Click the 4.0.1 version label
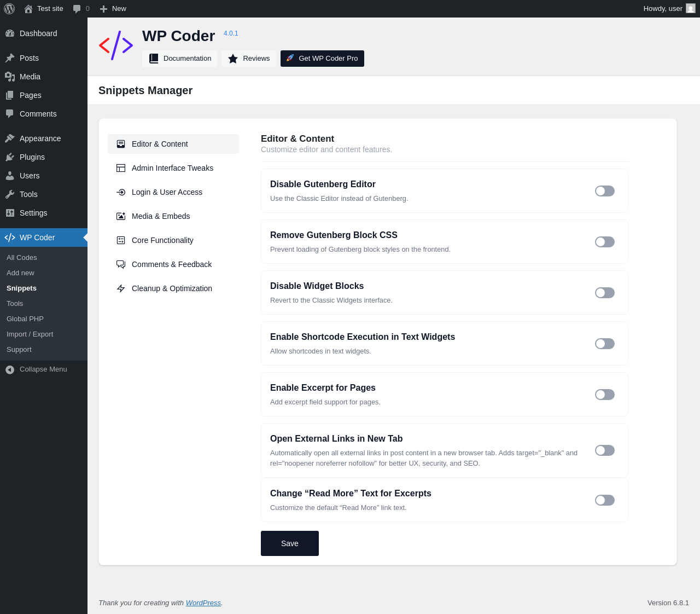This screenshot has height=614, width=700. coord(231,33)
